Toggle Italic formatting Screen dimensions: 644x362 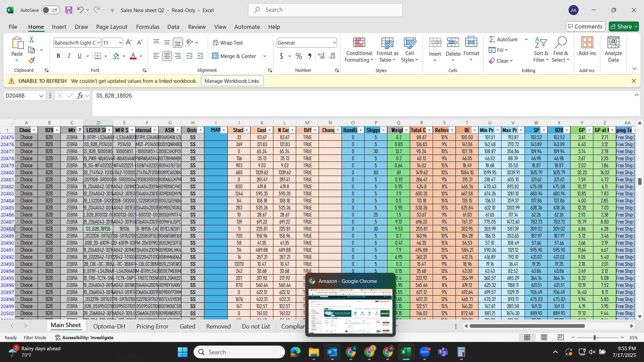point(69,56)
